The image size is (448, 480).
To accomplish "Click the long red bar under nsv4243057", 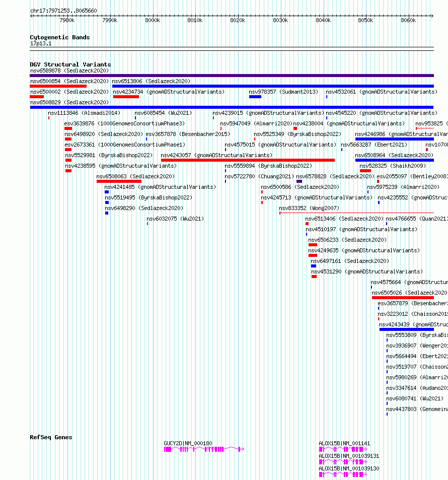I will 248,160.
